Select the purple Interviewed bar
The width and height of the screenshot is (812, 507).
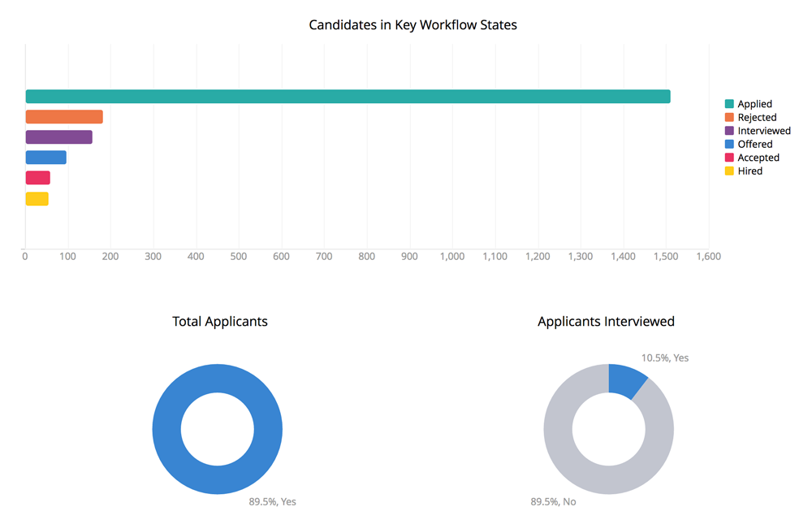58,137
